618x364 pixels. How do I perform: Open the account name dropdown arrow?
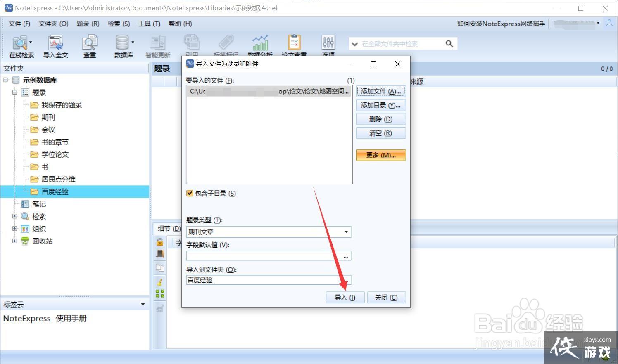coord(598,24)
